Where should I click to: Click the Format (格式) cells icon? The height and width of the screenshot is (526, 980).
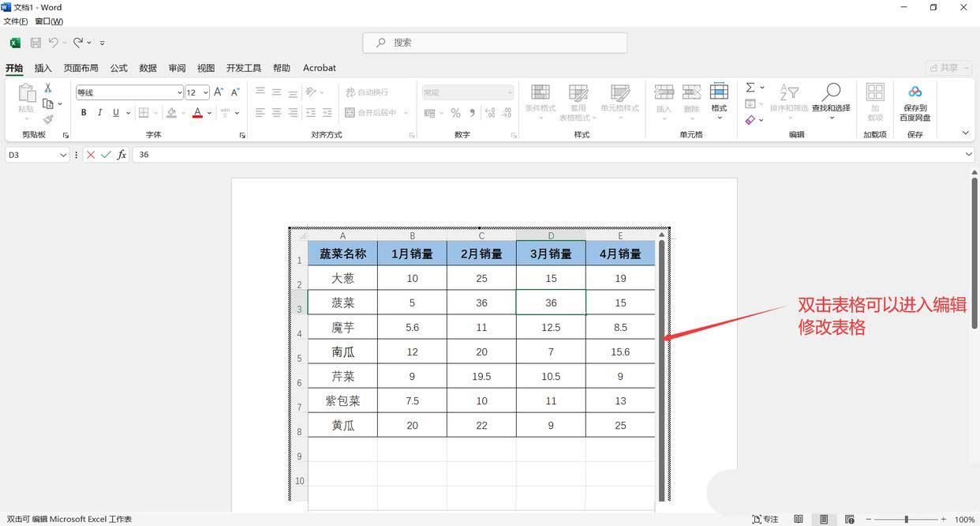[719, 92]
